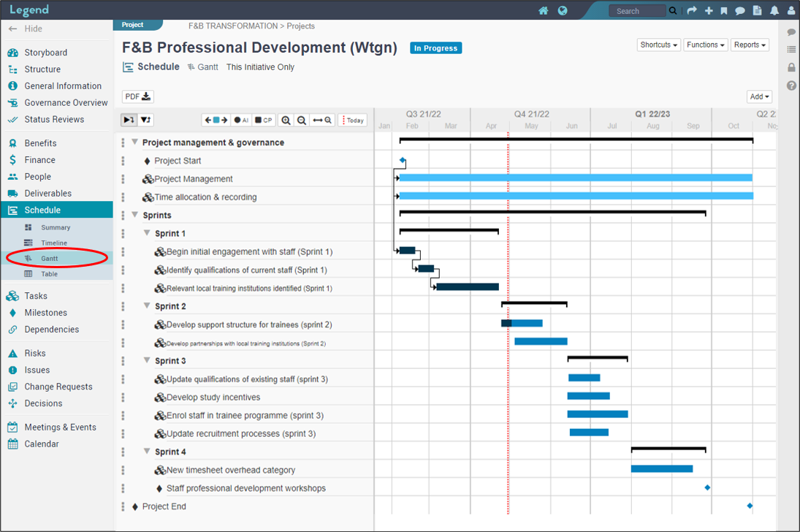Click Enrol staff in trainee programme bar
Viewport: 800px width, 532px height.
tap(598, 414)
